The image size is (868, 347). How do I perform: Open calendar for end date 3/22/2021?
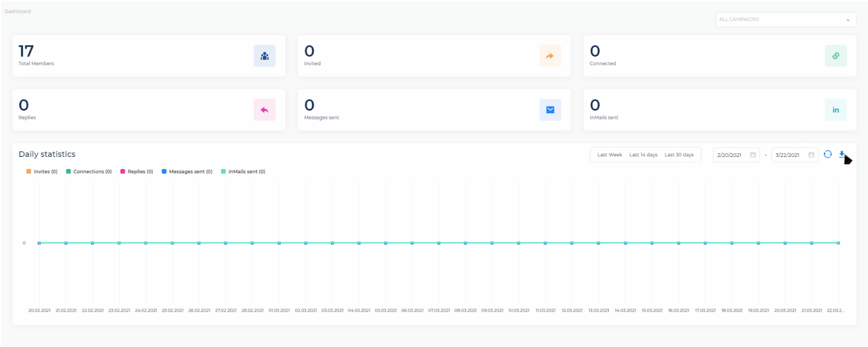(811, 155)
